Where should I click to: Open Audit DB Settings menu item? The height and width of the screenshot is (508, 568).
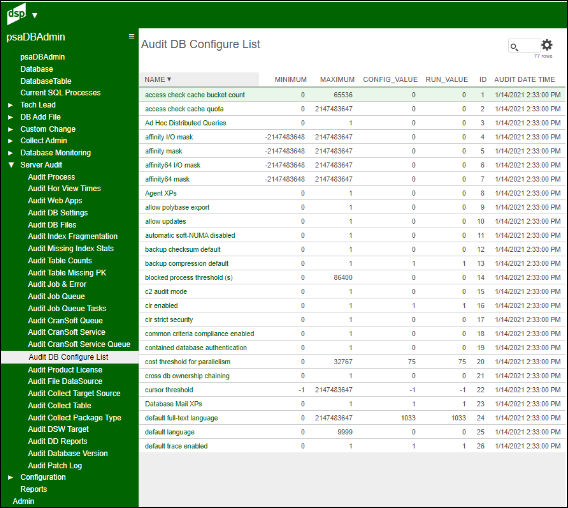coord(58,213)
